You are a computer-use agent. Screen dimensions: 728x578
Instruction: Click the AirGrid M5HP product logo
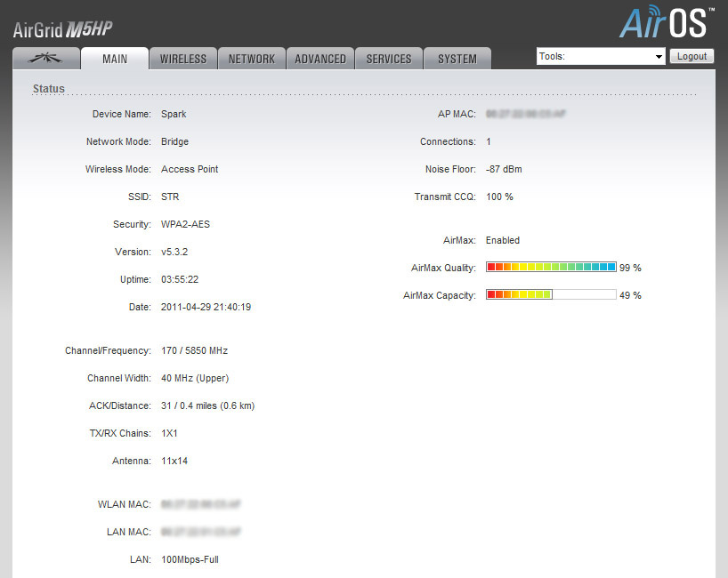(62, 29)
